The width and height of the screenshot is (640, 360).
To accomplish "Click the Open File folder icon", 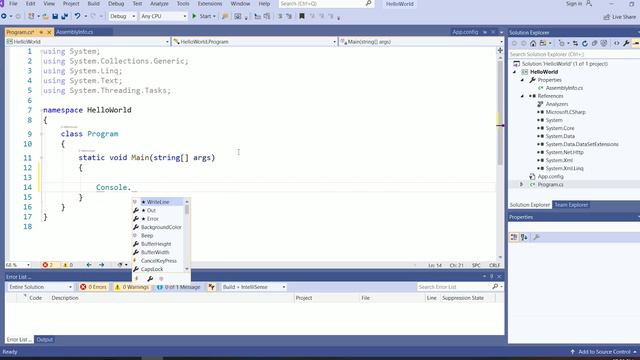I will (45, 16).
